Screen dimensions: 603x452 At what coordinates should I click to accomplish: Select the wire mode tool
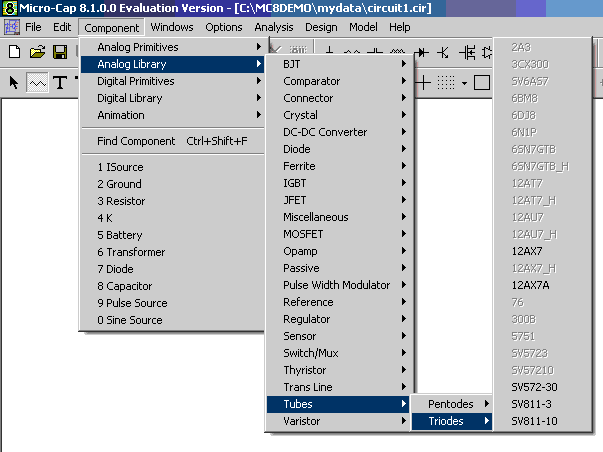point(37,82)
